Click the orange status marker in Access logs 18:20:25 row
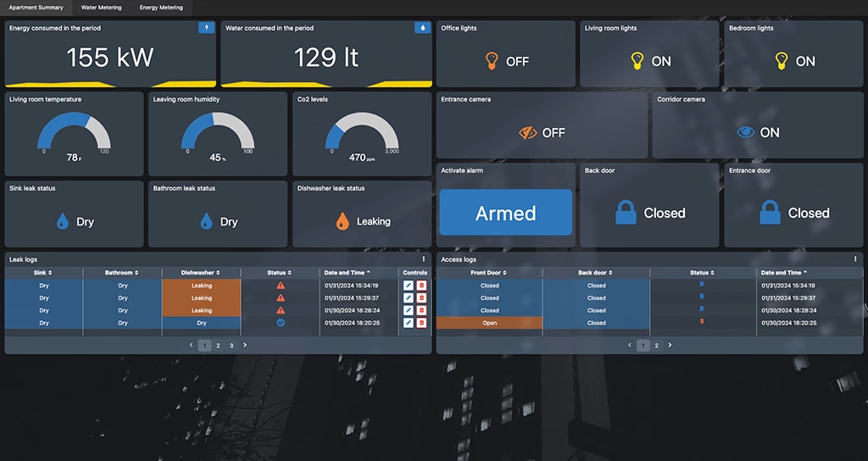Viewport: 868px width, 461px height. click(x=702, y=321)
